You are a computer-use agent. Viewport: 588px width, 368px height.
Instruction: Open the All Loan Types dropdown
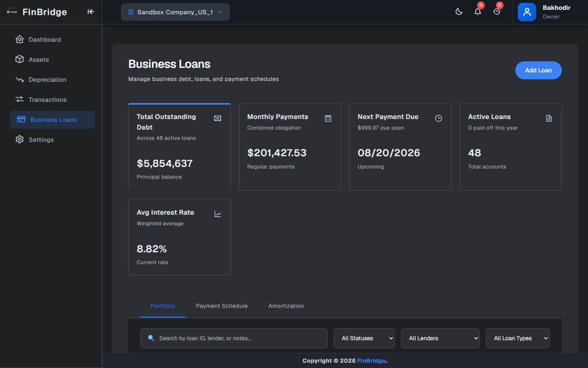pos(518,338)
